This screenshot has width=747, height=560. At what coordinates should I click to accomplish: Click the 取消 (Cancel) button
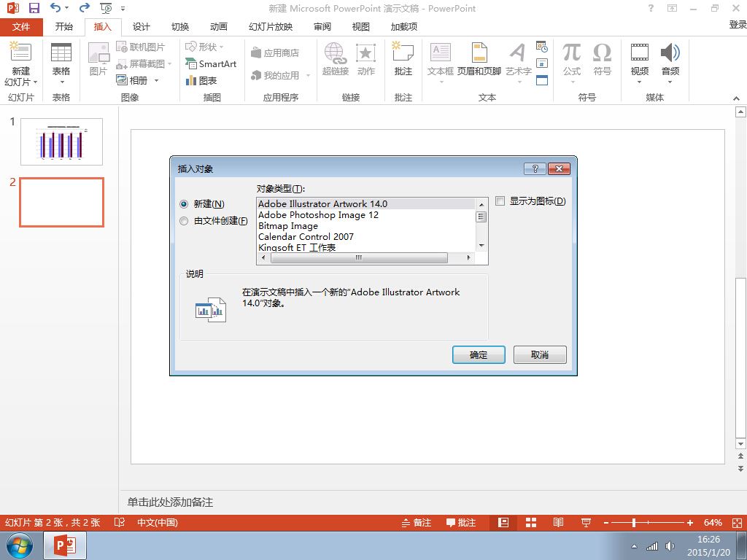click(540, 355)
